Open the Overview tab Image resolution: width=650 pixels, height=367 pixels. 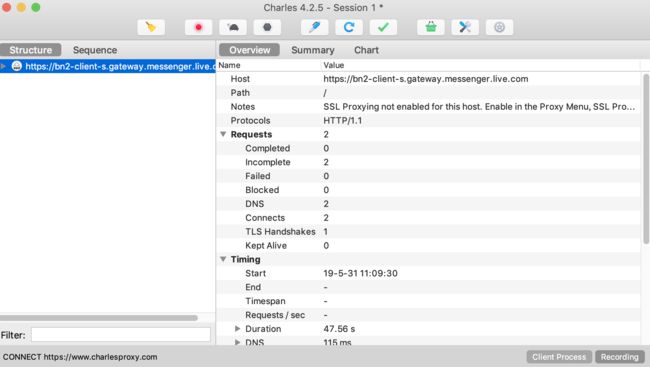coord(250,50)
